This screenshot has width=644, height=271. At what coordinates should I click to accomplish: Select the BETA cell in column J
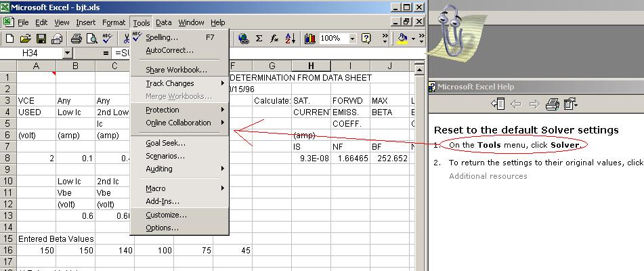pos(389,112)
